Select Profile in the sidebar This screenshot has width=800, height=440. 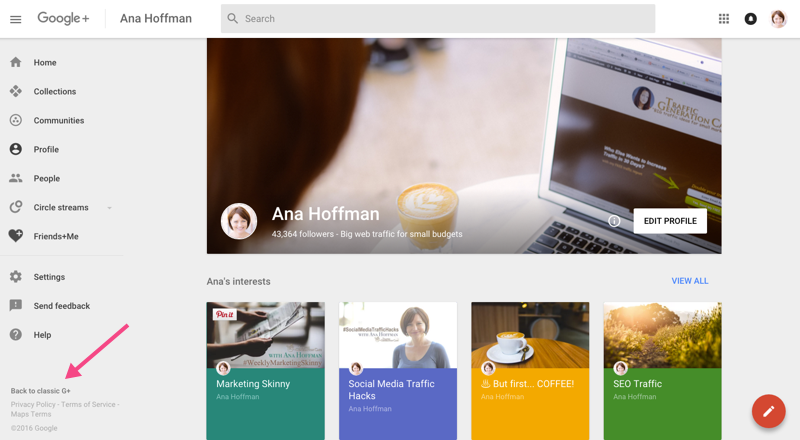tap(46, 150)
